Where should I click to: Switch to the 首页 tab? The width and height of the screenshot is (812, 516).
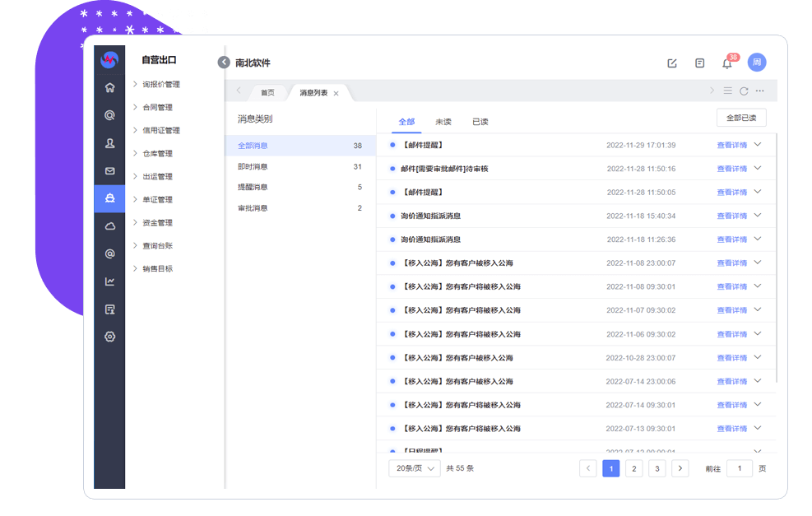click(x=267, y=93)
